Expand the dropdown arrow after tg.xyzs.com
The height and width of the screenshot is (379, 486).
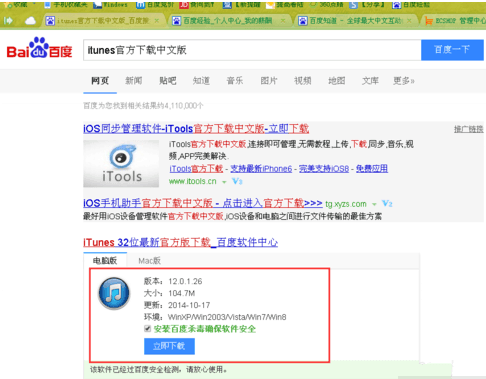pyautogui.click(x=374, y=204)
